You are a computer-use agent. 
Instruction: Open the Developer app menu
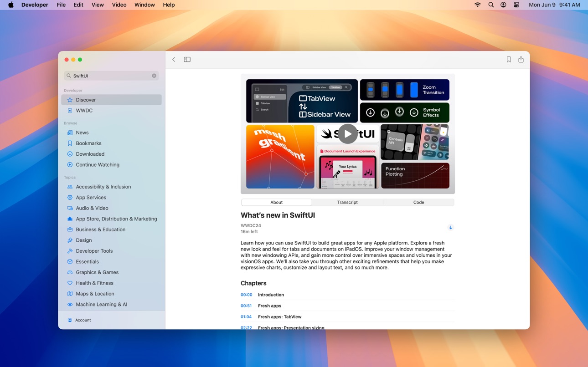click(35, 5)
